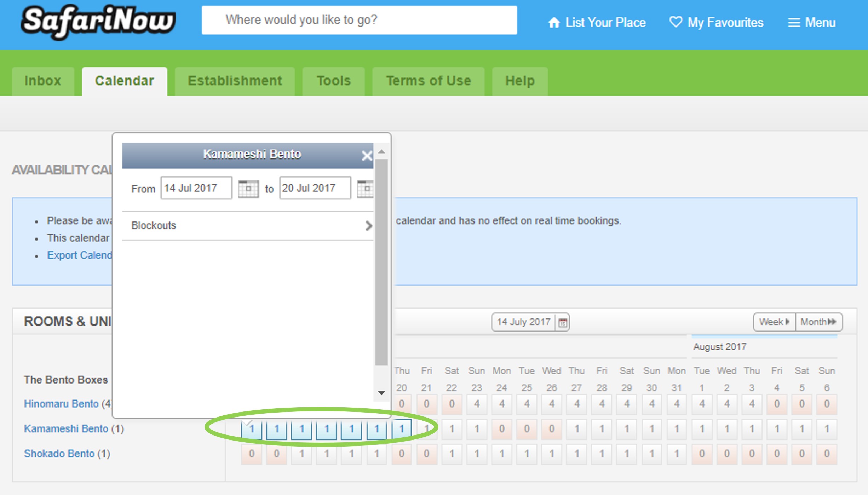868x495 pixels.
Task: Open the From date calendar picker icon
Action: 248,189
